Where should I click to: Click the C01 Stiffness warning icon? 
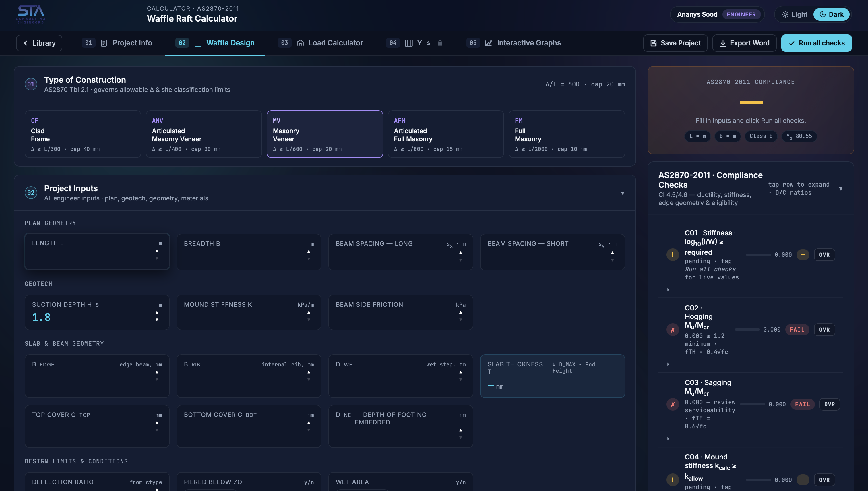click(673, 255)
